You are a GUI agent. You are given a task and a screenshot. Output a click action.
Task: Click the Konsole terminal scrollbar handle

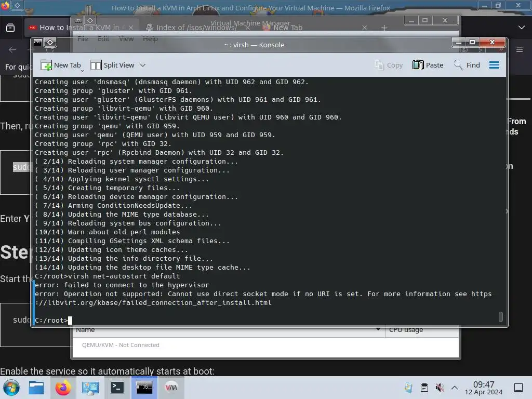pos(500,316)
